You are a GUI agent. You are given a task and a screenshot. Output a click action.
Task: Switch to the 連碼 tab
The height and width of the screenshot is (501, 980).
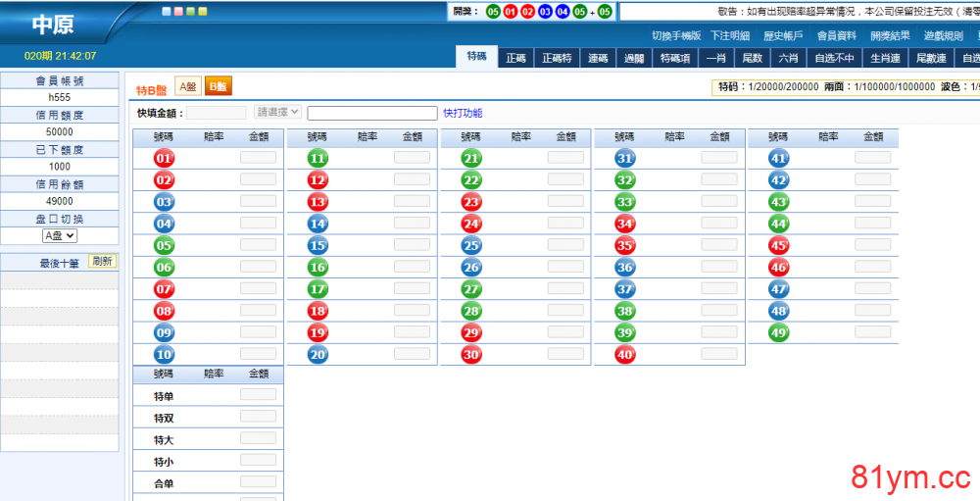point(598,58)
